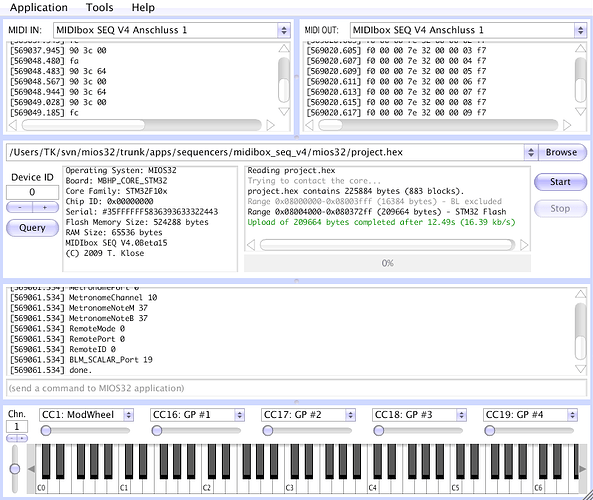Click the MIDI IN log scroll-up arrow

click(x=284, y=48)
